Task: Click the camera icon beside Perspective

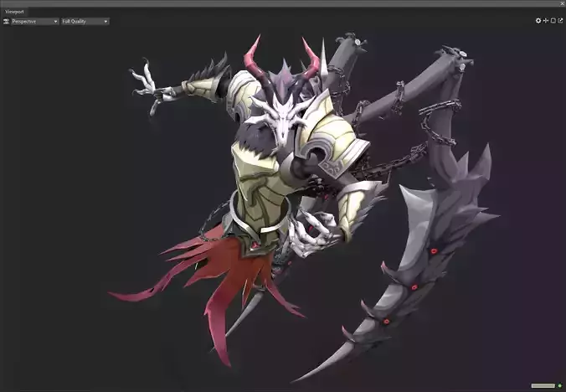Action: tap(6, 21)
